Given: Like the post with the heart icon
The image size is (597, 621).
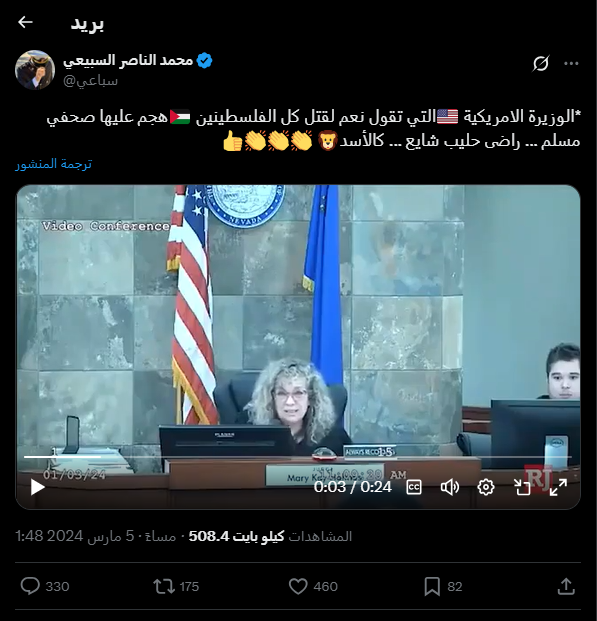Looking at the screenshot, I should point(298,587).
